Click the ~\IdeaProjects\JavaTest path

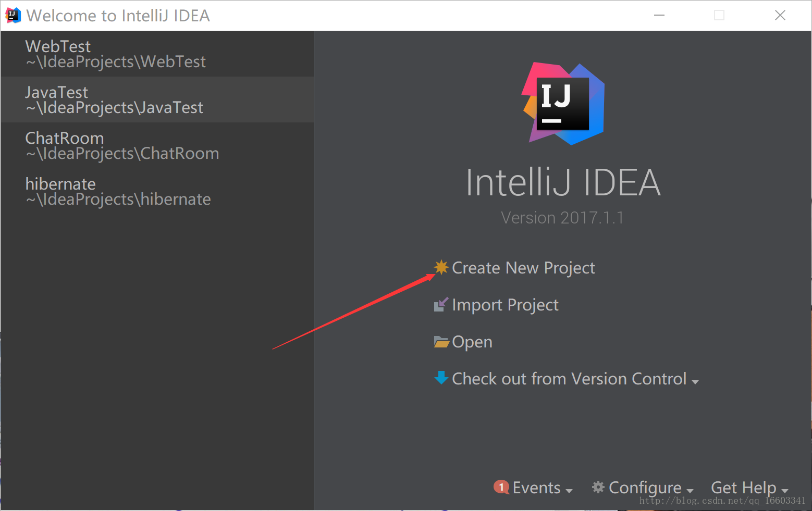click(114, 108)
